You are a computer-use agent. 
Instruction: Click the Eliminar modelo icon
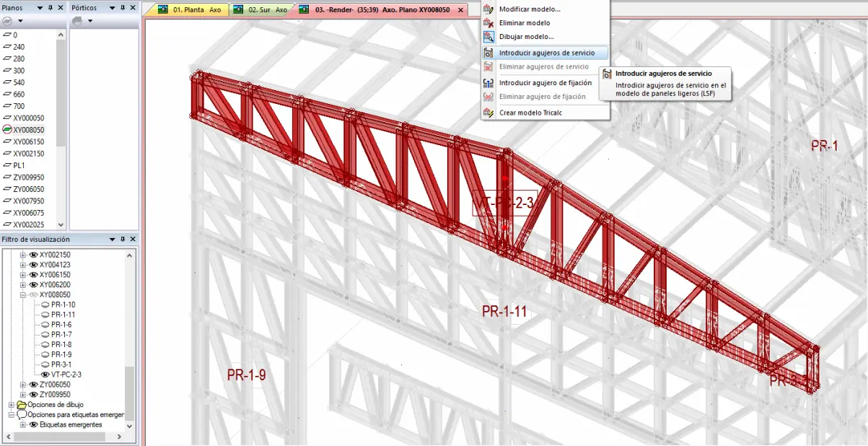[489, 23]
